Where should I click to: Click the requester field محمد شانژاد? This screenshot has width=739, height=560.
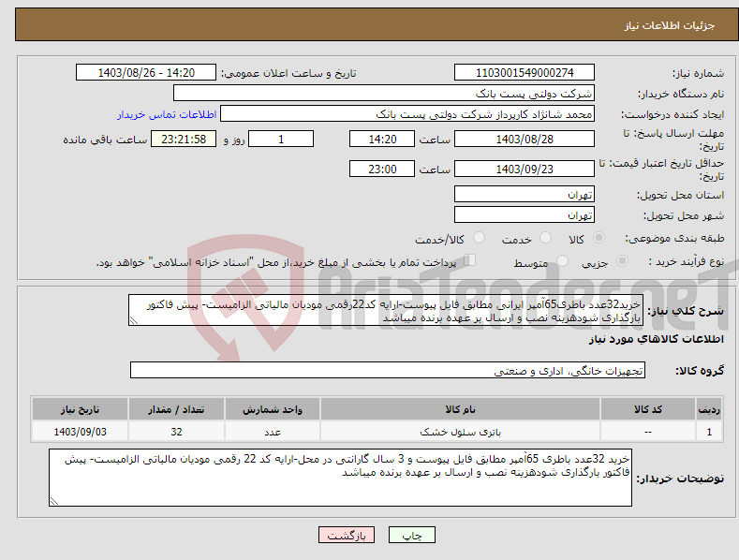(x=407, y=114)
